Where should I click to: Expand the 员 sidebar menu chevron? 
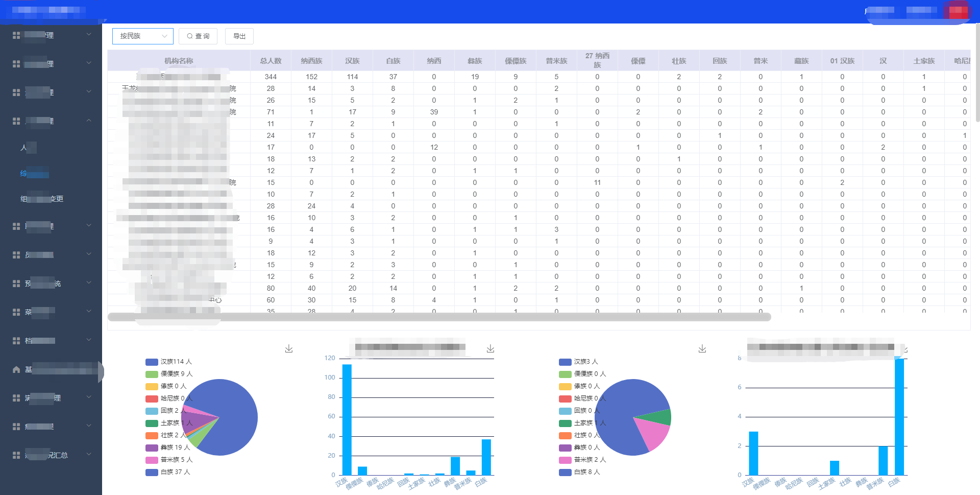pos(89,254)
